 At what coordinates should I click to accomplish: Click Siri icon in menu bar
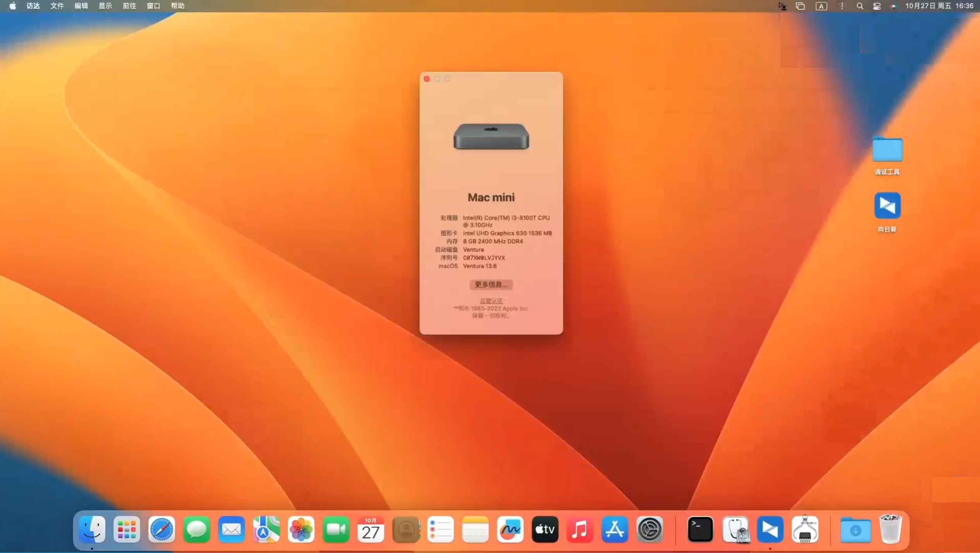click(893, 6)
